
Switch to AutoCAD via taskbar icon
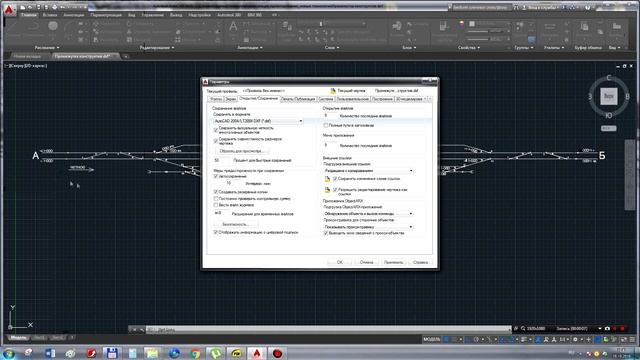tap(257, 353)
